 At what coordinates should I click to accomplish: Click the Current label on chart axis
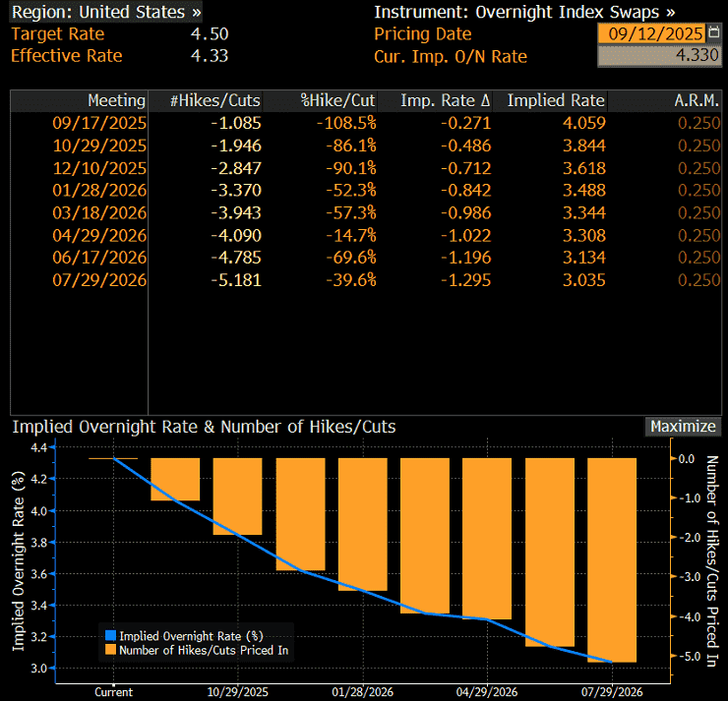[113, 692]
